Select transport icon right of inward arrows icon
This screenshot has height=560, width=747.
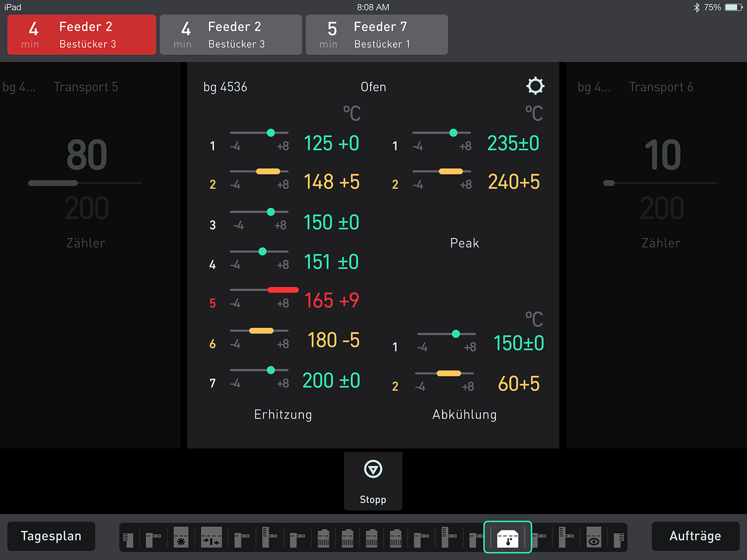click(242, 540)
